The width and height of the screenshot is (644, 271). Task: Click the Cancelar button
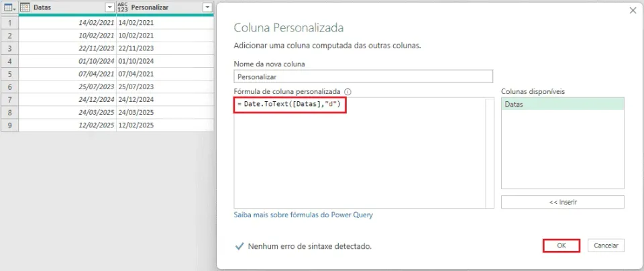pos(606,246)
